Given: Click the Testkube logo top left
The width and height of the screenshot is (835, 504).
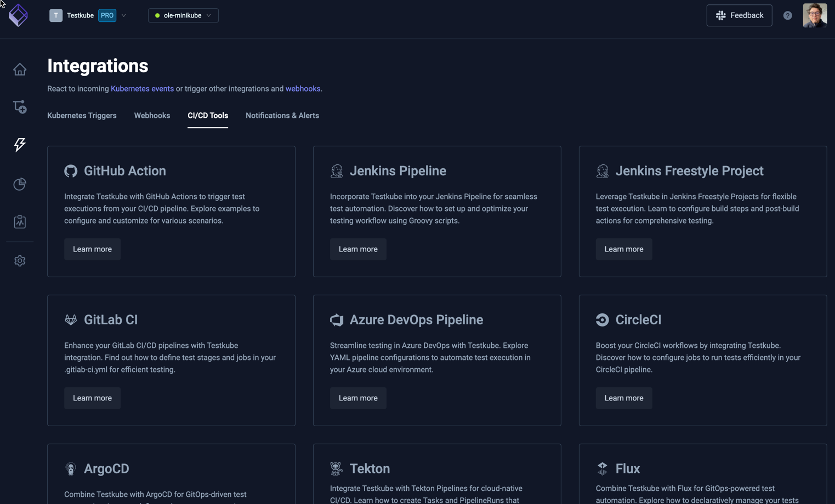Looking at the screenshot, I should pos(18,15).
